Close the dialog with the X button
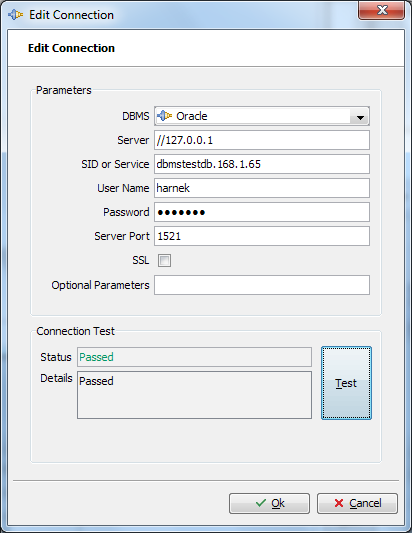The image size is (412, 533). (381, 10)
